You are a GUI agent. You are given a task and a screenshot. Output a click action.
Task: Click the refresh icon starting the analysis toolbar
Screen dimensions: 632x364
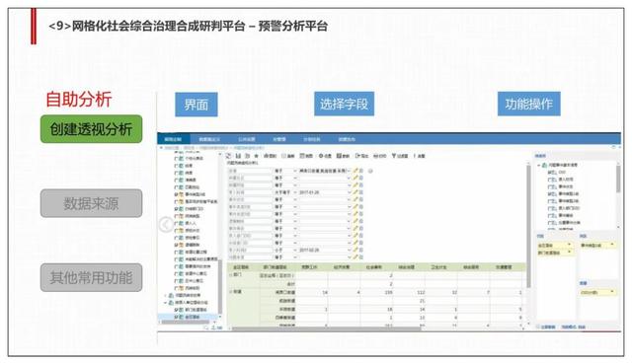(x=228, y=156)
